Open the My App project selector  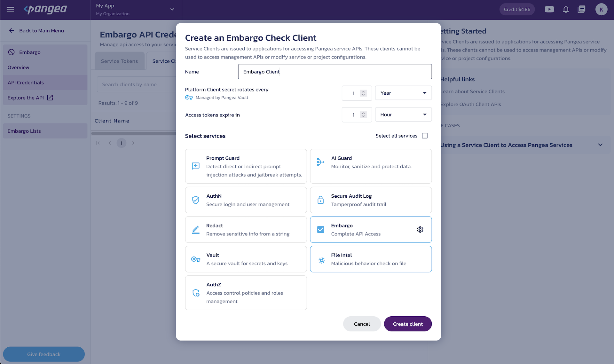pos(136,10)
